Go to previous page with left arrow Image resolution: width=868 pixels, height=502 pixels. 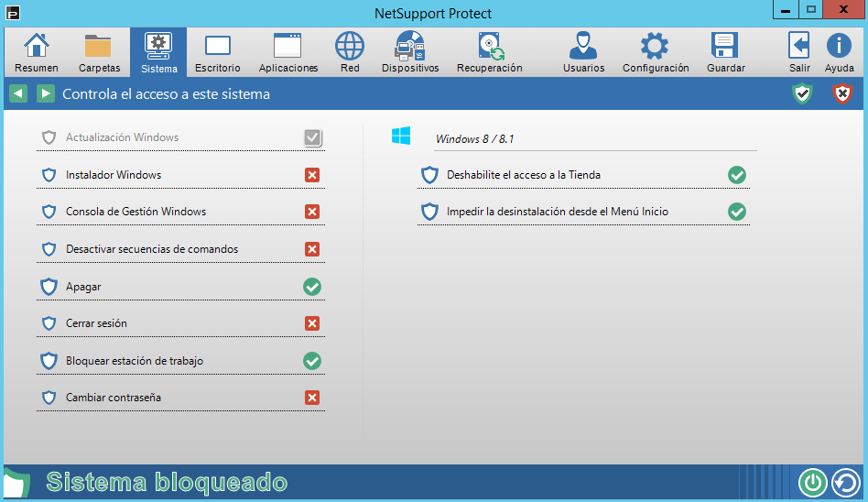(x=18, y=93)
